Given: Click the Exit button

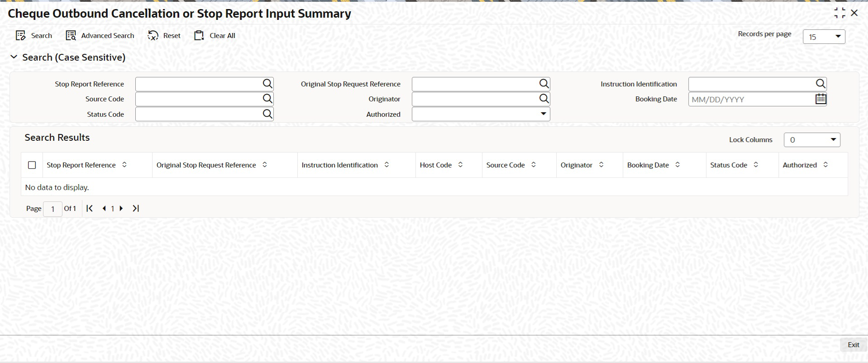Looking at the screenshot, I should [854, 345].
